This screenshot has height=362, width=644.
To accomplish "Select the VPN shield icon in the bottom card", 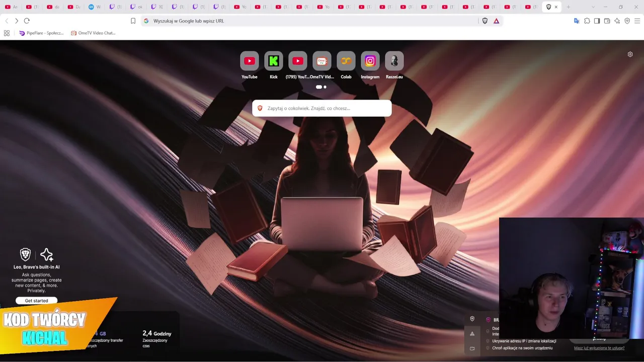I will click(x=472, y=319).
